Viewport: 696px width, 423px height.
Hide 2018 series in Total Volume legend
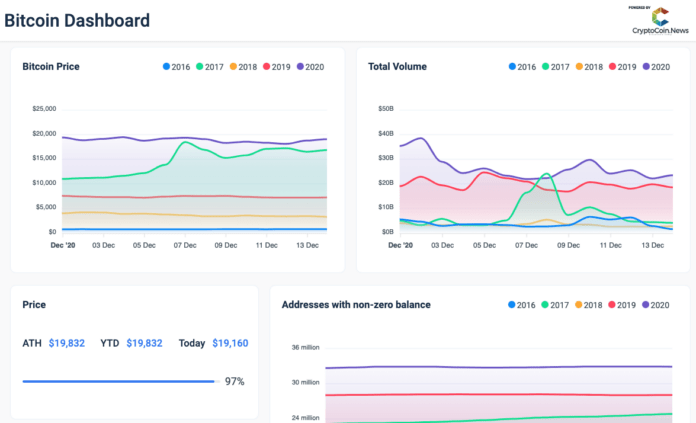[x=589, y=67]
